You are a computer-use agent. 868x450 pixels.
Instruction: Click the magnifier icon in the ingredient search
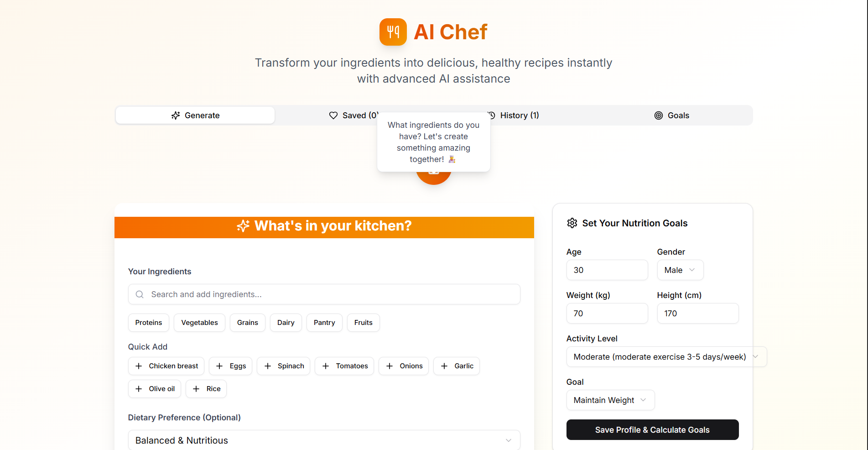140,294
